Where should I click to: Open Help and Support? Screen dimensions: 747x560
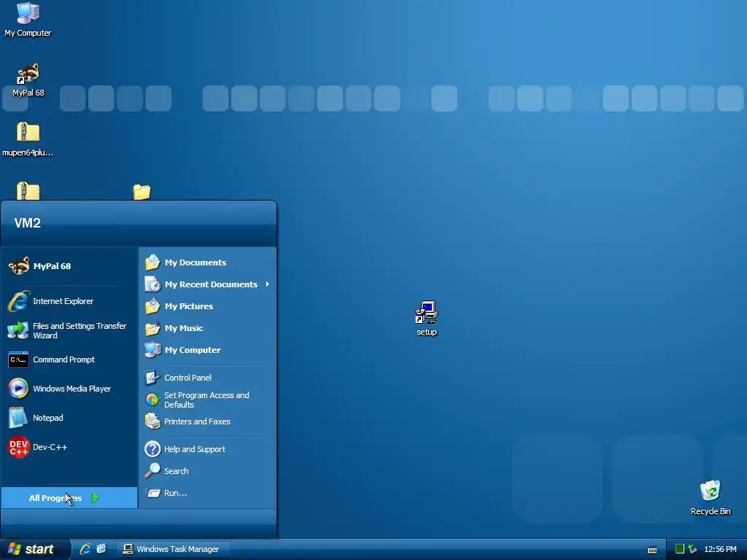pos(208,449)
